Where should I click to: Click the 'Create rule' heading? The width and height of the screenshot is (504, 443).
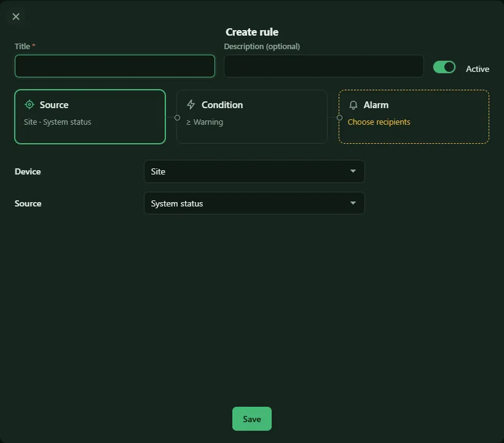click(252, 32)
